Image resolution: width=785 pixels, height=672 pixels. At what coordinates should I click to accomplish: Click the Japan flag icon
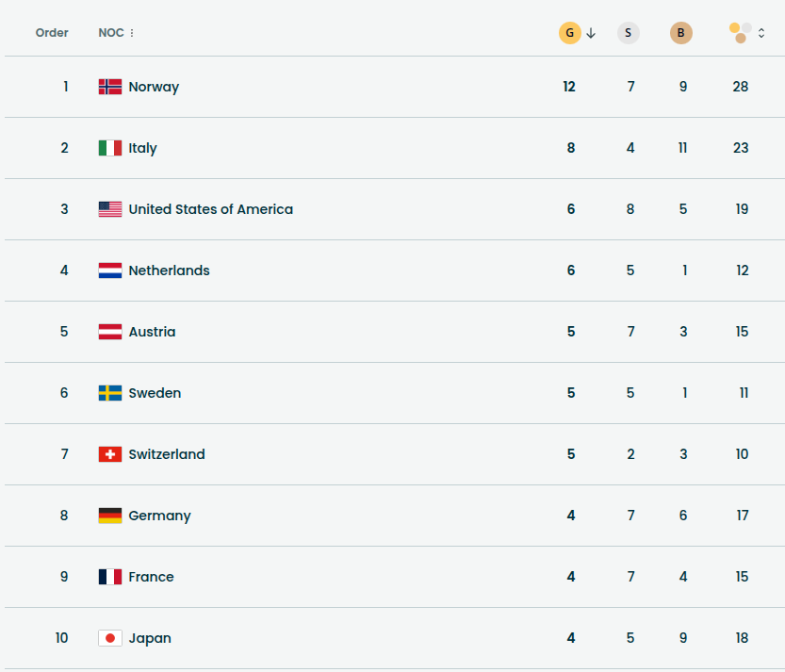point(110,638)
